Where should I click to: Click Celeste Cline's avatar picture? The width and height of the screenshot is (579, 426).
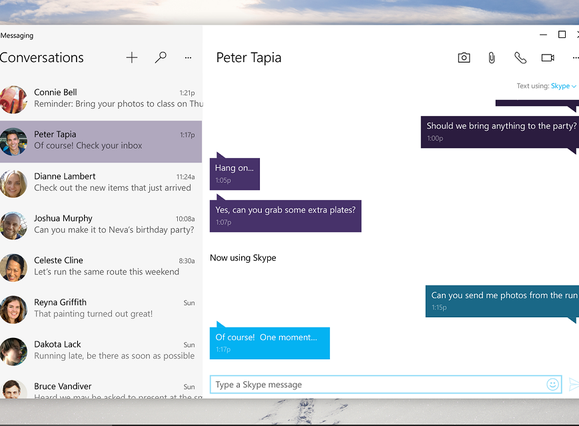(x=13, y=268)
